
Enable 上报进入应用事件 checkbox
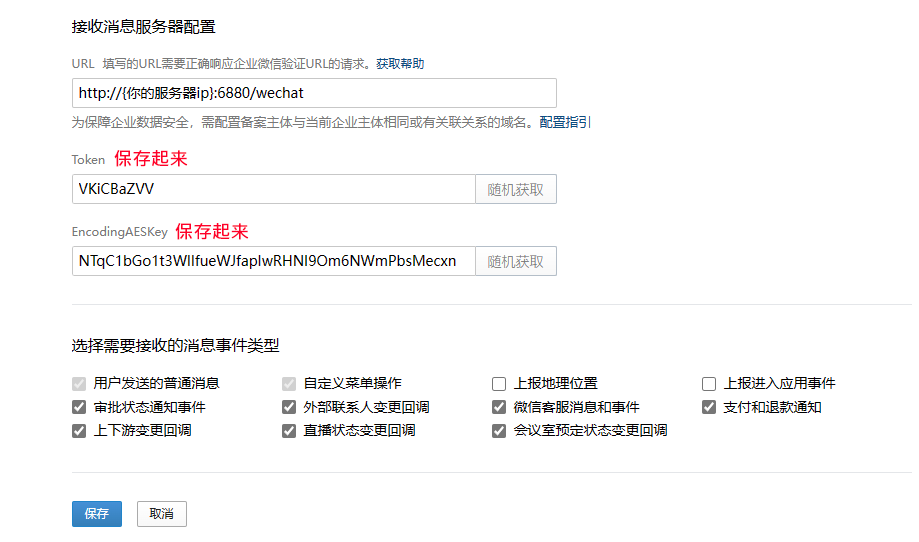pos(709,383)
